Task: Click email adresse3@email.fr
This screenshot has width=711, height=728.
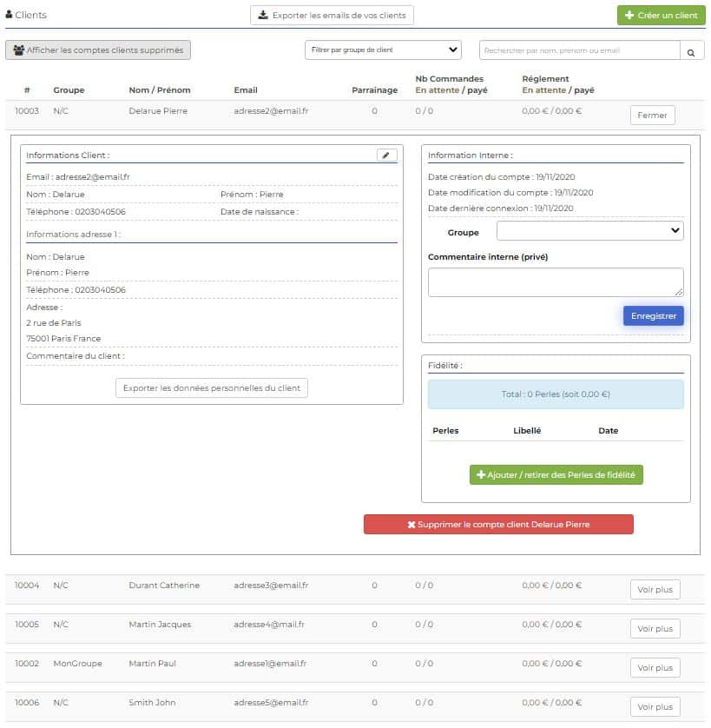Action: point(271,586)
